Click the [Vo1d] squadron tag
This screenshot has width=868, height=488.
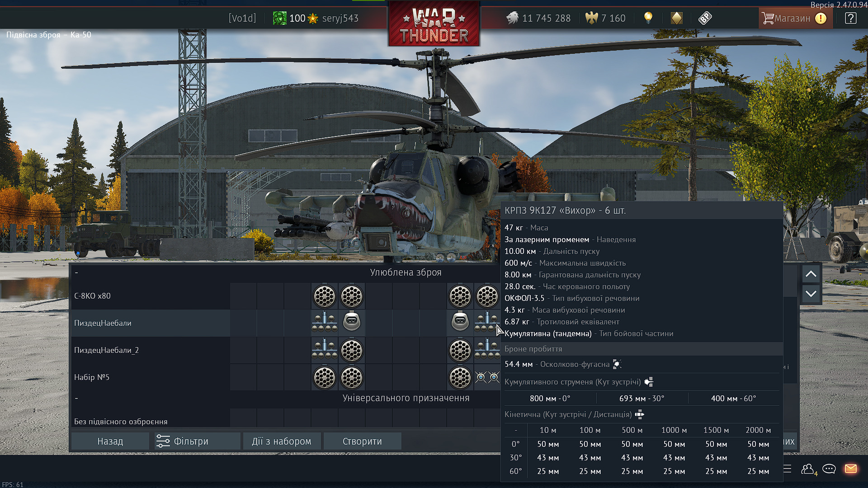click(x=242, y=18)
